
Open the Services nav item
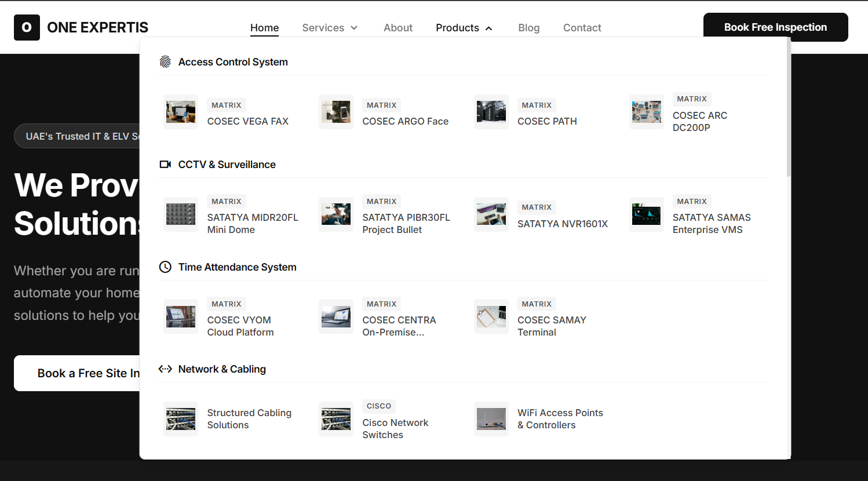pyautogui.click(x=323, y=28)
